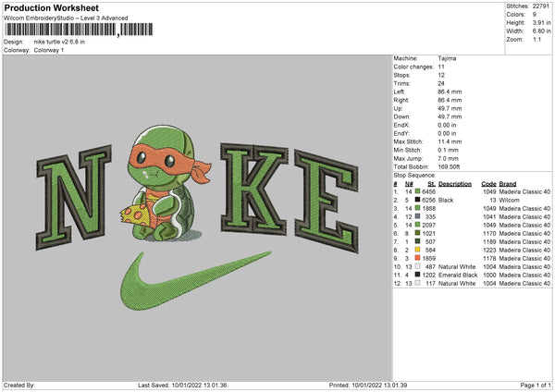Click the embroidered letter K in the preview
This screenshot has width=555, height=392.
pyautogui.click(x=253, y=189)
